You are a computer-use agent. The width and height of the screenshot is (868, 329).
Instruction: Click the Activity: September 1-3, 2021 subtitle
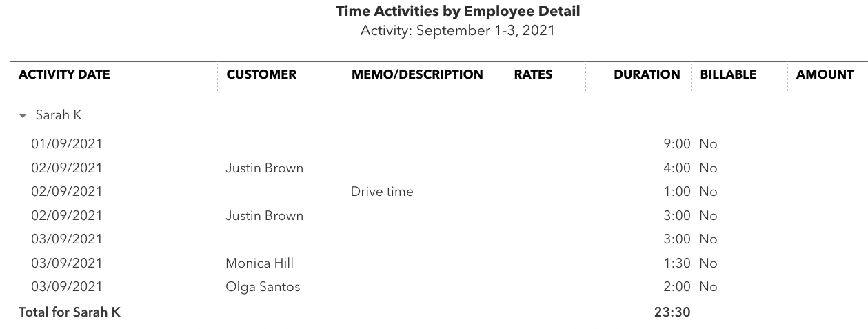[458, 30]
